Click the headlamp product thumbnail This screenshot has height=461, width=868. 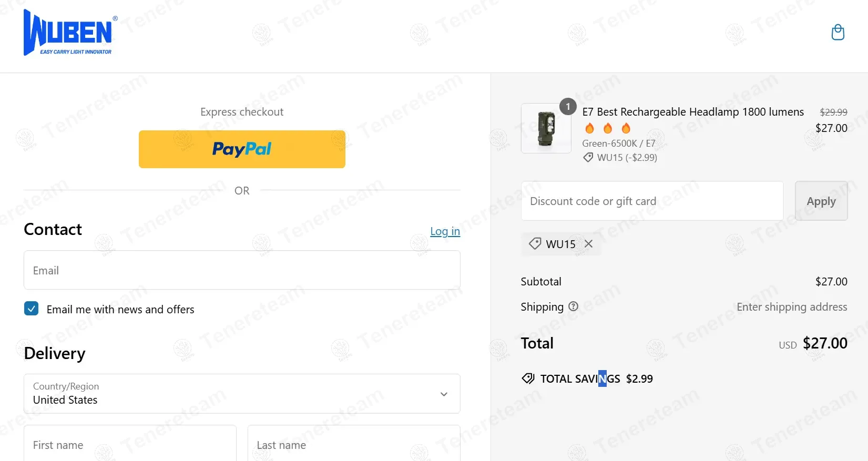coord(546,128)
